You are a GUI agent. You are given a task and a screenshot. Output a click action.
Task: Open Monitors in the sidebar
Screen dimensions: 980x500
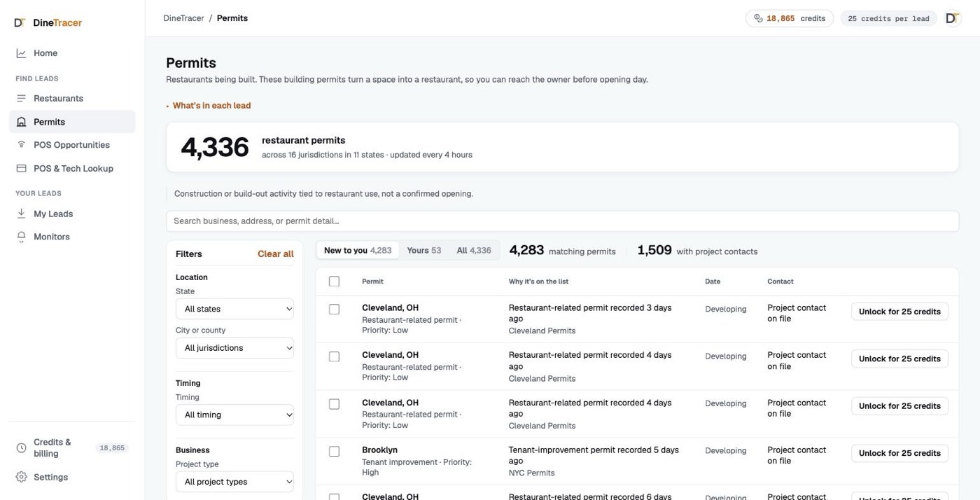pos(71,237)
